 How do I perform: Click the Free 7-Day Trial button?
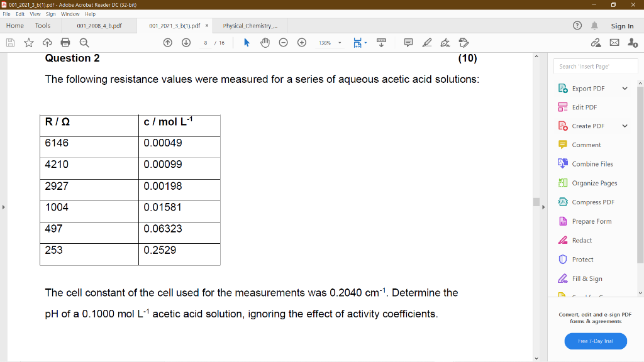click(596, 341)
